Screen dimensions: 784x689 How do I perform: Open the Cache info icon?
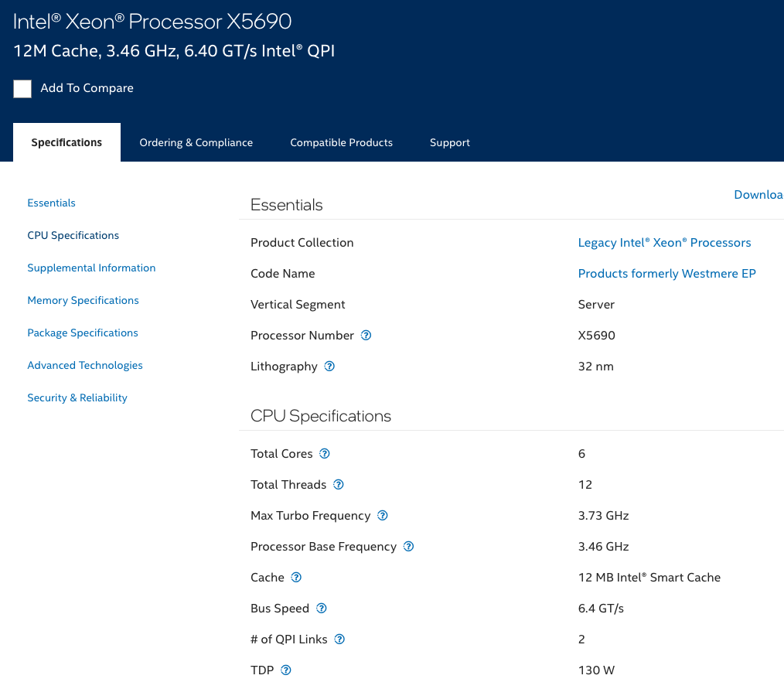click(x=296, y=578)
